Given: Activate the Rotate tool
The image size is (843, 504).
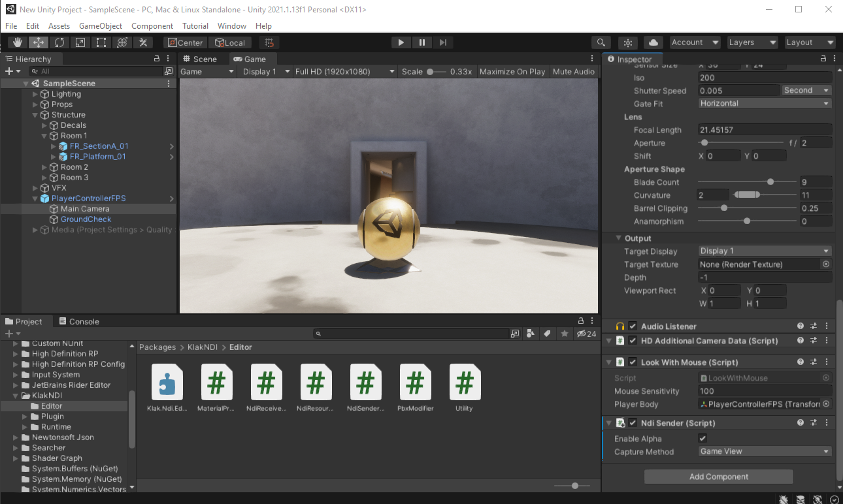Looking at the screenshot, I should coord(59,42).
